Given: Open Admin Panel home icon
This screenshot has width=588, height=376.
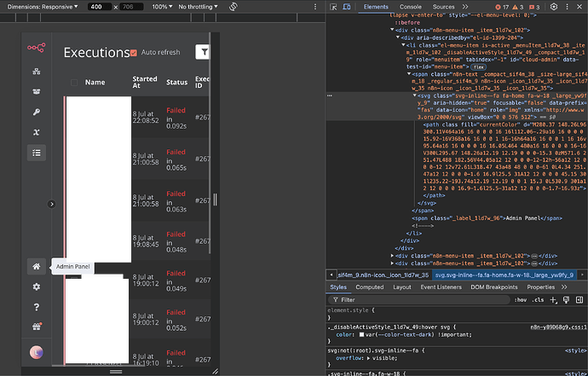Looking at the screenshot, I should click(x=37, y=266).
